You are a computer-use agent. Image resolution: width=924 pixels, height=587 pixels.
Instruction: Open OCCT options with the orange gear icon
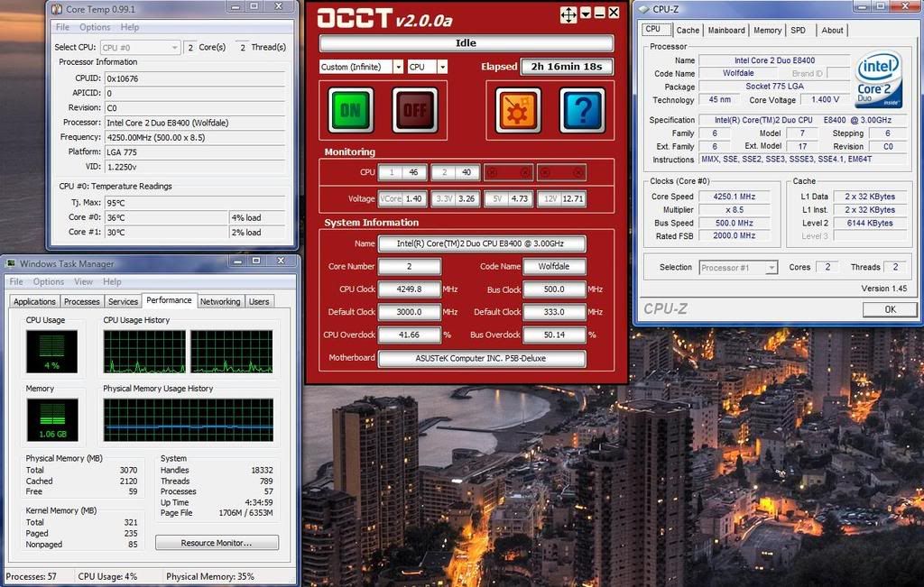518,110
